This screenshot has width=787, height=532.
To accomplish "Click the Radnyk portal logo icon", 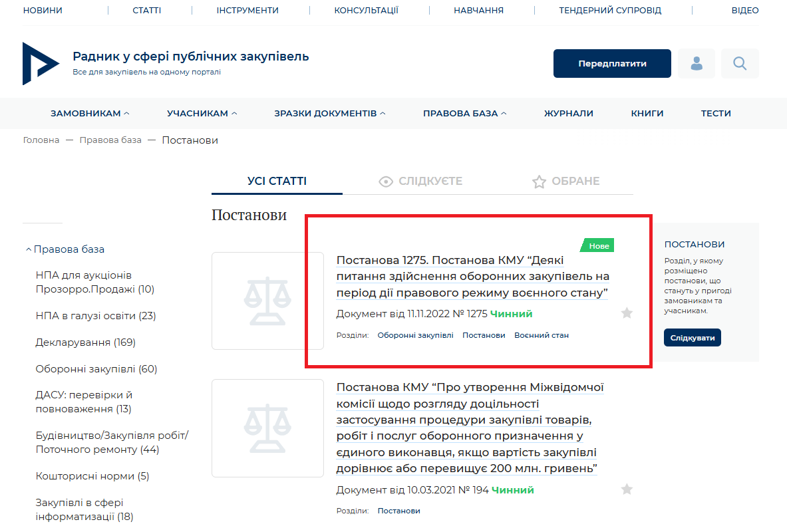I will tap(41, 63).
